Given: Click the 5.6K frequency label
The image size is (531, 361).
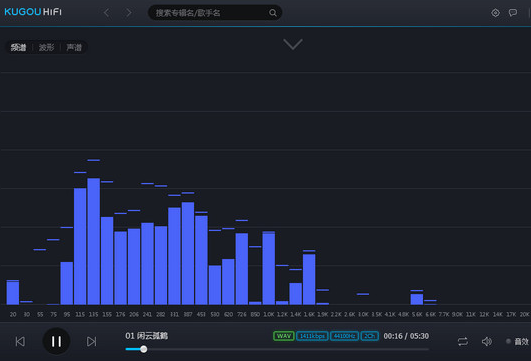Looking at the screenshot, I should [x=417, y=315].
